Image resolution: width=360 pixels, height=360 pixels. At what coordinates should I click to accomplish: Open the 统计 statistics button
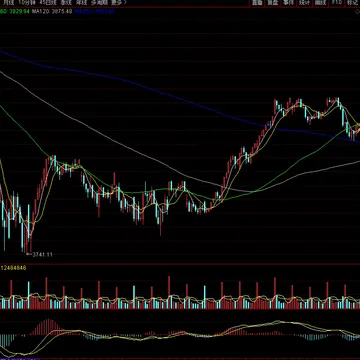click(x=305, y=3)
